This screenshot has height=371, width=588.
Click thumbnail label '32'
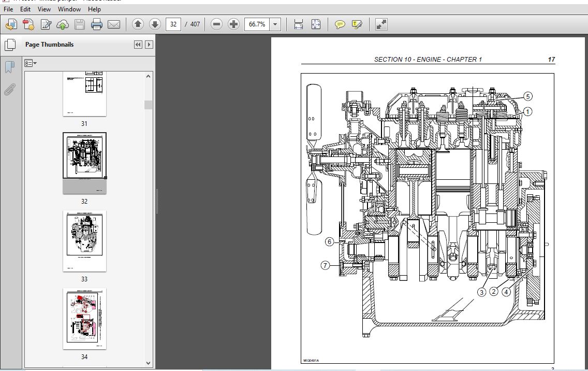pyautogui.click(x=84, y=201)
